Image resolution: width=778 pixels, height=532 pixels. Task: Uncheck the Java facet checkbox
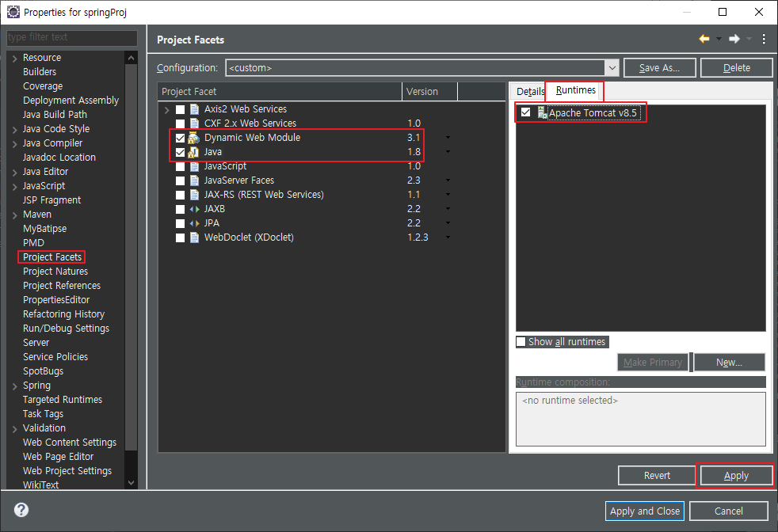180,153
